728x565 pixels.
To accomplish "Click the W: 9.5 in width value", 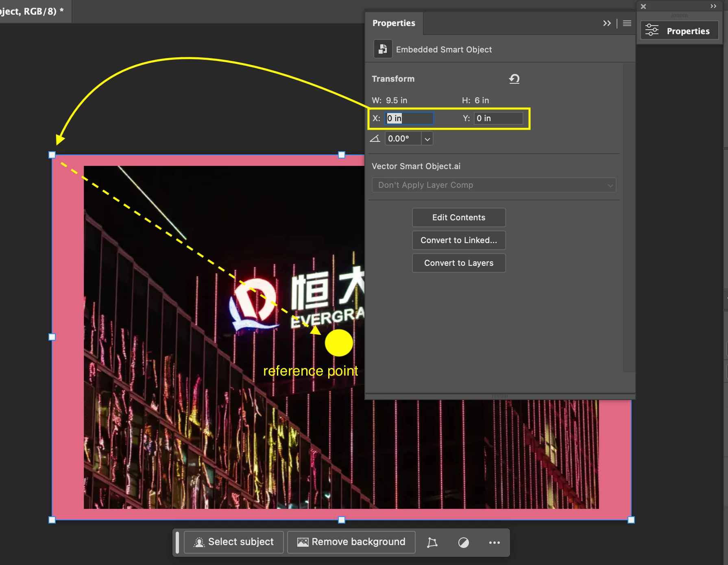I will [x=397, y=100].
